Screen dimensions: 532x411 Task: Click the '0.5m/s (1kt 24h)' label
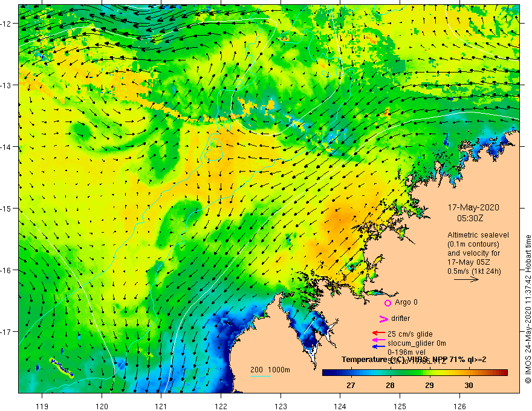tap(474, 271)
